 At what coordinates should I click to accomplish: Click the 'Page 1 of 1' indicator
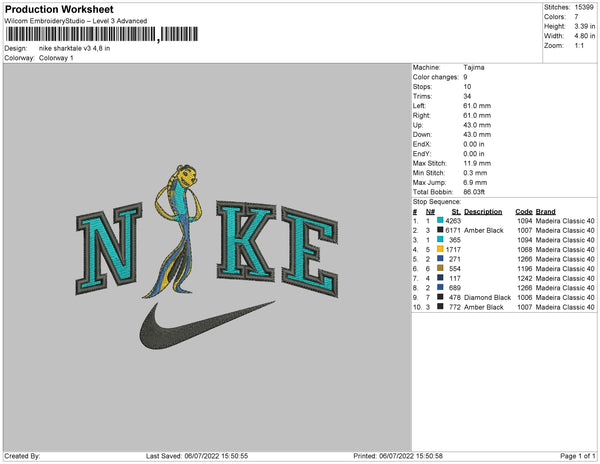(x=577, y=456)
